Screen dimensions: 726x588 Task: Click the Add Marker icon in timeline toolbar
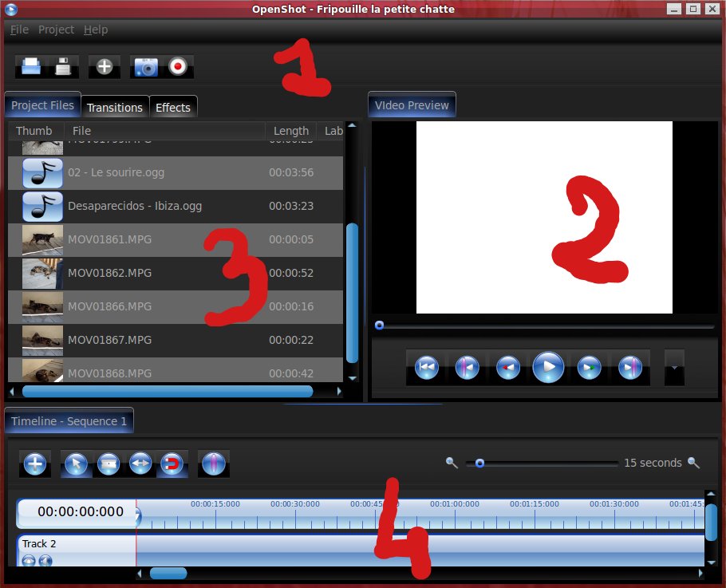(x=213, y=464)
